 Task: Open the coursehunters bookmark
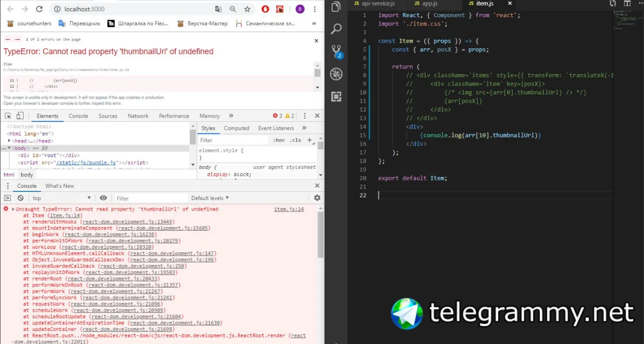click(x=28, y=23)
